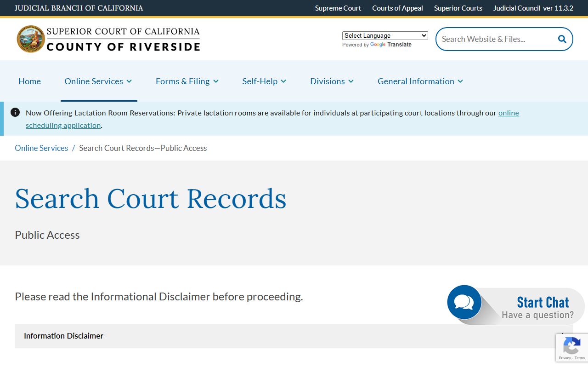The image size is (588, 368).
Task: Go to the Home nav item
Action: [29, 81]
